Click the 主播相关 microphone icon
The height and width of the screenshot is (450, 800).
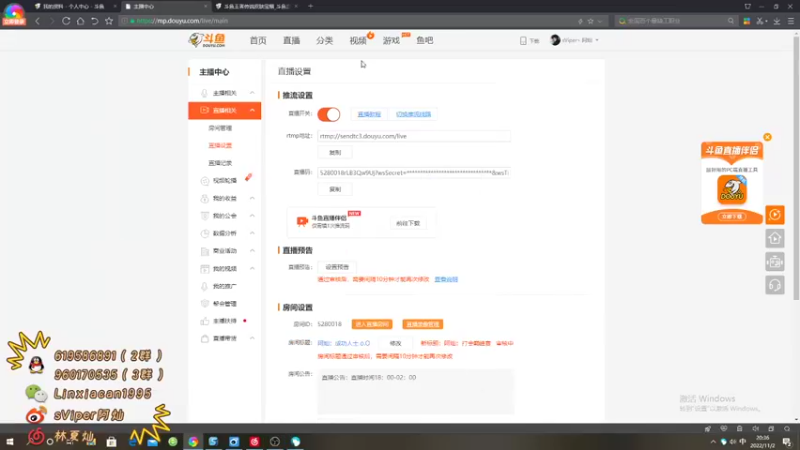(205, 93)
